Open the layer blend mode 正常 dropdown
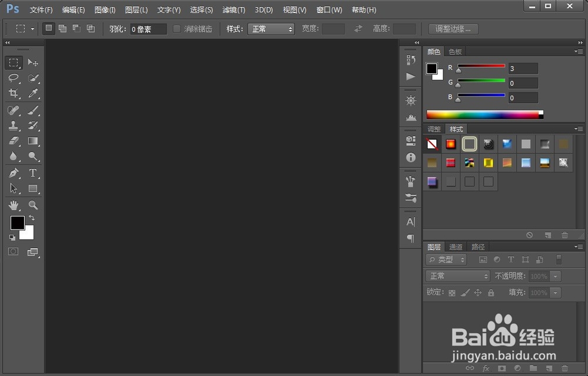Image resolution: width=588 pixels, height=376 pixels. tap(458, 276)
